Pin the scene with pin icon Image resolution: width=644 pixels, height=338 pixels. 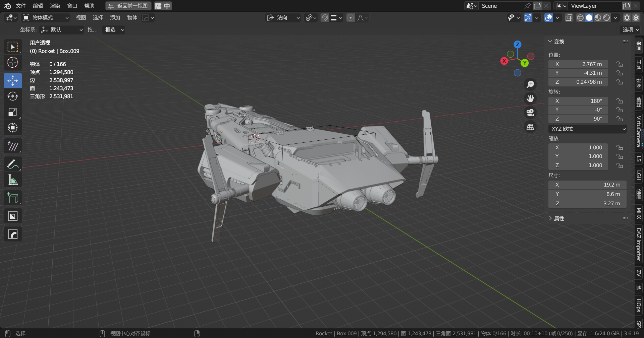click(528, 6)
